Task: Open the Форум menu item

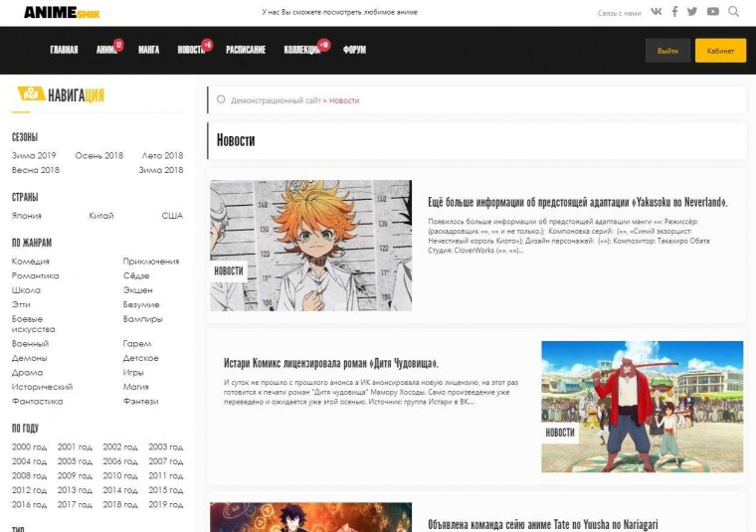Action: 354,50
